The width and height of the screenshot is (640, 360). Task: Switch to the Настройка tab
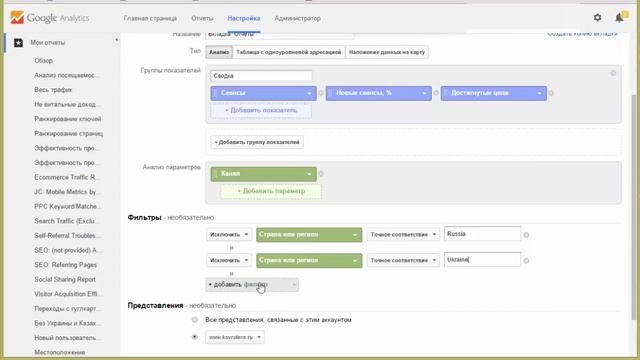pos(244,18)
